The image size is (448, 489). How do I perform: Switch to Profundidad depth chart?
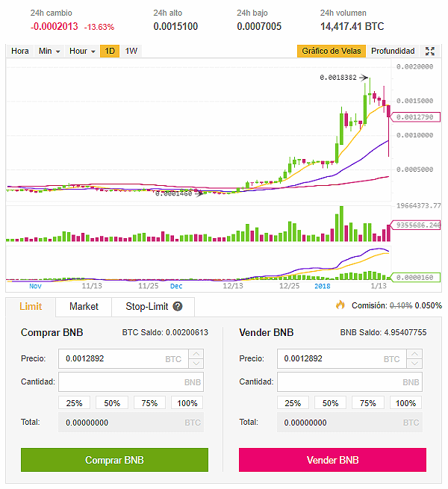pyautogui.click(x=393, y=52)
